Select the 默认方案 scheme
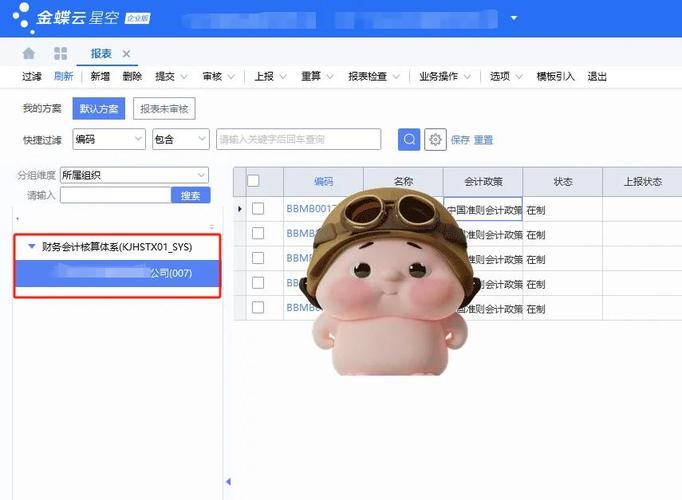The image size is (682, 500). (x=99, y=108)
